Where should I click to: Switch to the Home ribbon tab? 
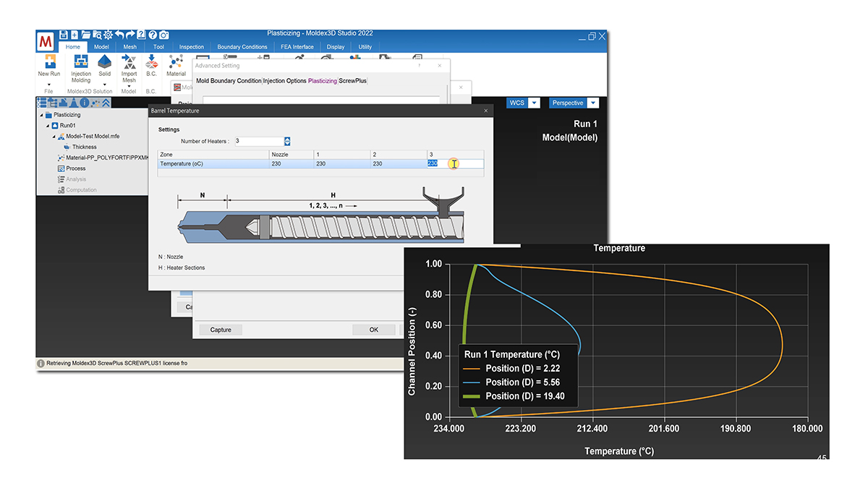tap(73, 47)
